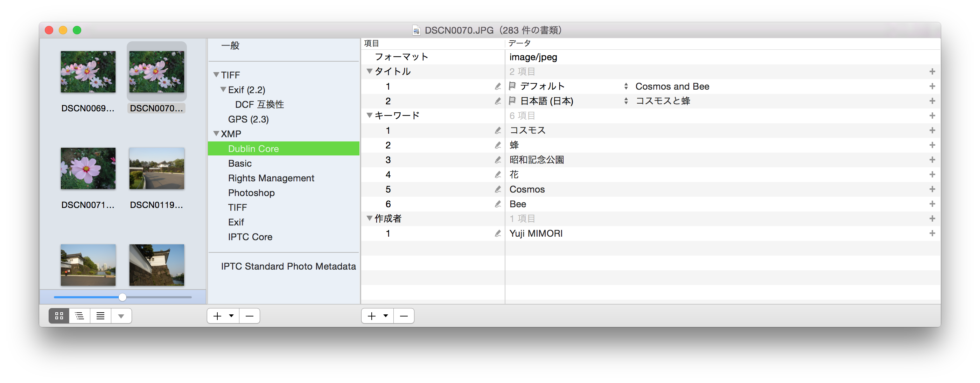980x383 pixels.
Task: Open デフォルト language popup stepper
Action: click(x=626, y=86)
